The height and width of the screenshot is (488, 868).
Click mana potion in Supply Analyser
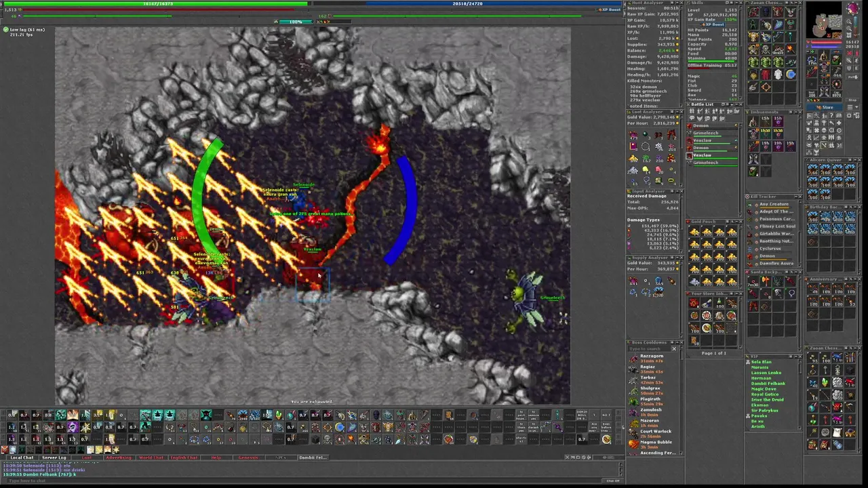click(x=633, y=281)
